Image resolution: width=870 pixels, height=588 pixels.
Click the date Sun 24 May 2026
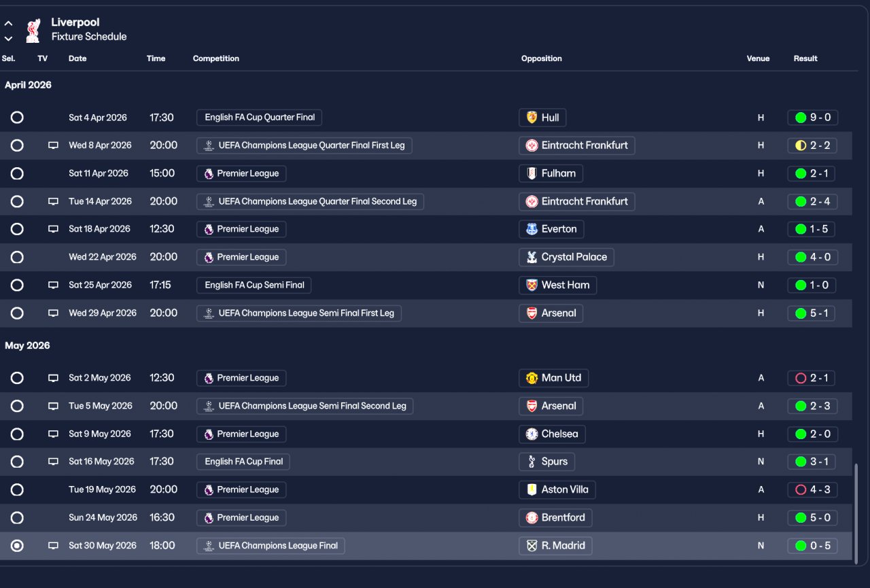tap(103, 517)
